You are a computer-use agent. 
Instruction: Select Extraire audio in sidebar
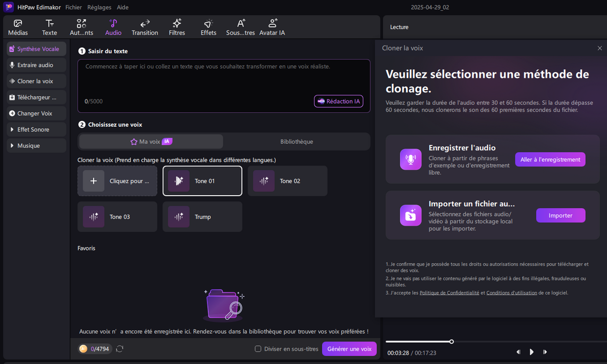[36, 65]
